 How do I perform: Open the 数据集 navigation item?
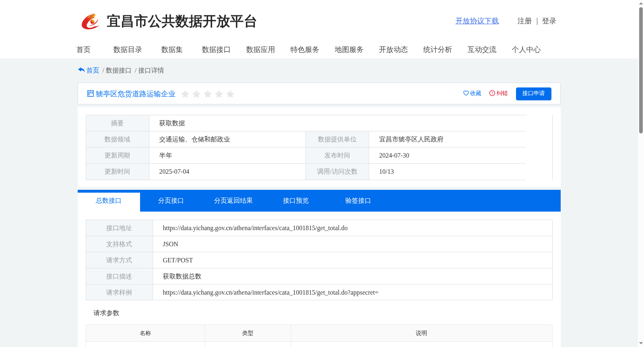pyautogui.click(x=172, y=50)
